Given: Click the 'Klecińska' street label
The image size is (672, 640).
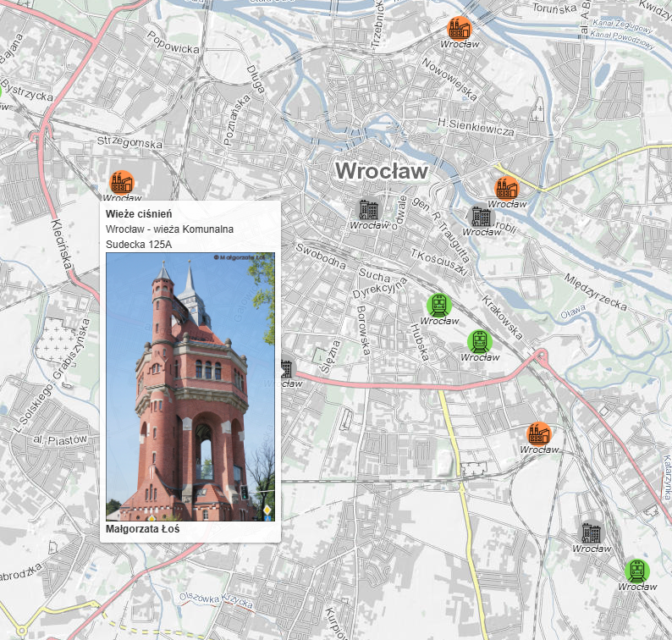Looking at the screenshot, I should 62,245.
